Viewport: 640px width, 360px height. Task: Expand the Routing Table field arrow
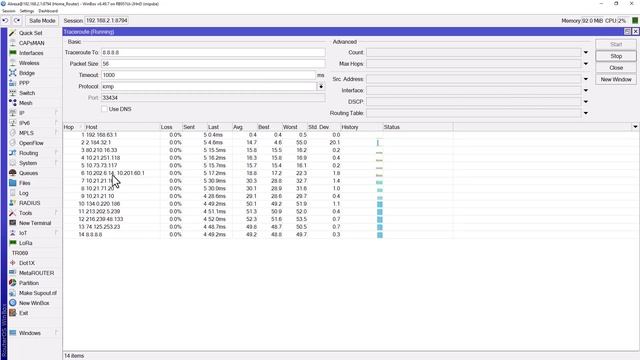click(586, 113)
